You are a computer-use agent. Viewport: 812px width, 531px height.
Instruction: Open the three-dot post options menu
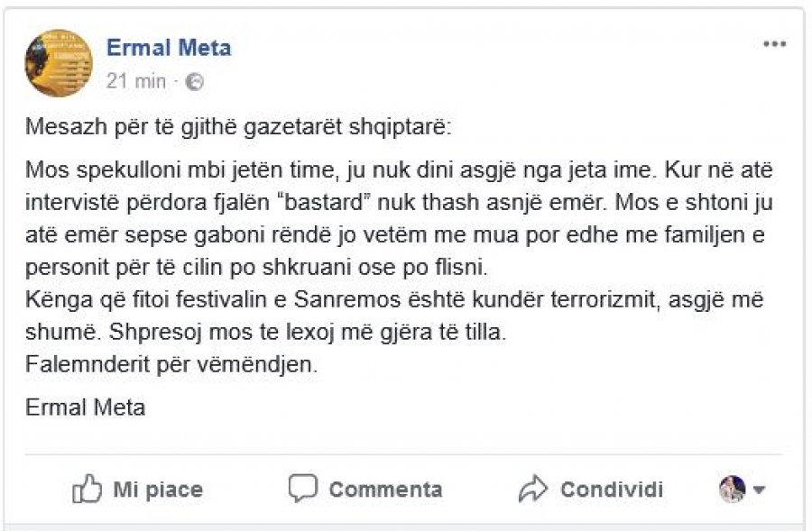[774, 44]
